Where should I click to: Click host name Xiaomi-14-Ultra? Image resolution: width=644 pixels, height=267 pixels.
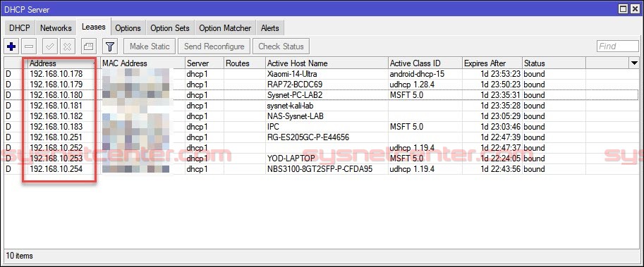[292, 74]
